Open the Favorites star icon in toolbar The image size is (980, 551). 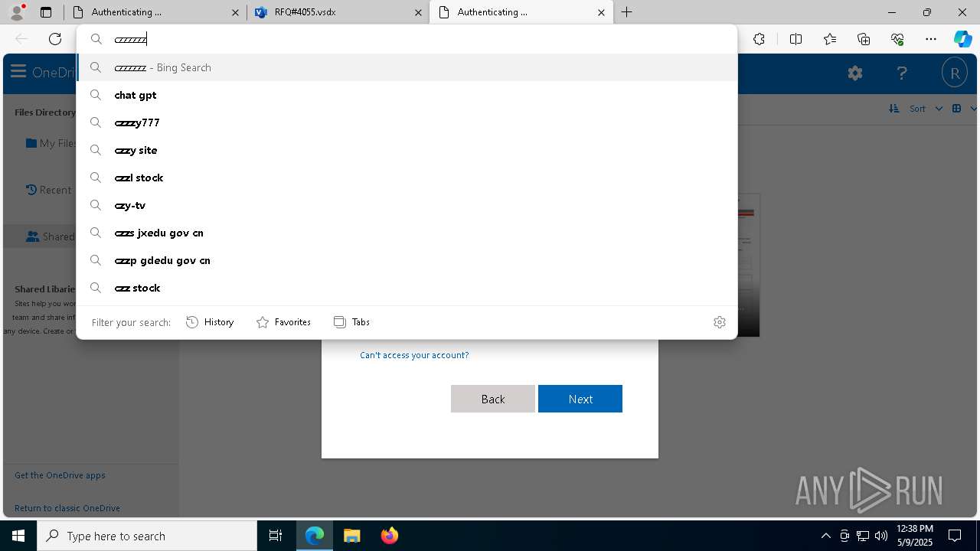(x=830, y=39)
